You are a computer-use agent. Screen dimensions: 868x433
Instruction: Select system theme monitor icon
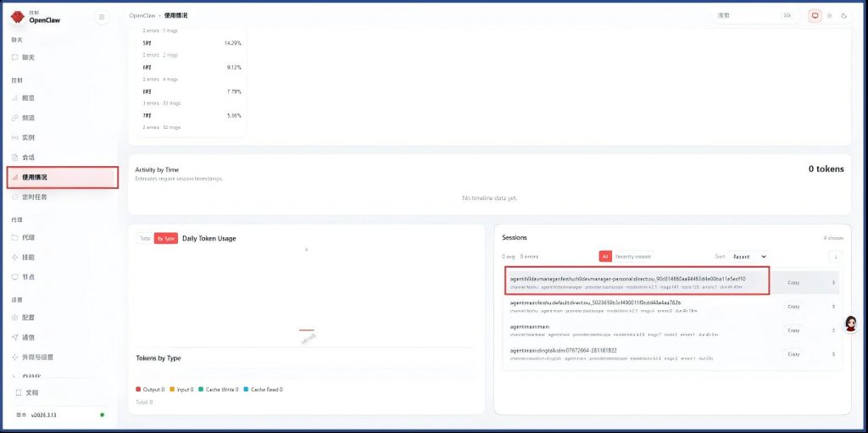pos(815,15)
